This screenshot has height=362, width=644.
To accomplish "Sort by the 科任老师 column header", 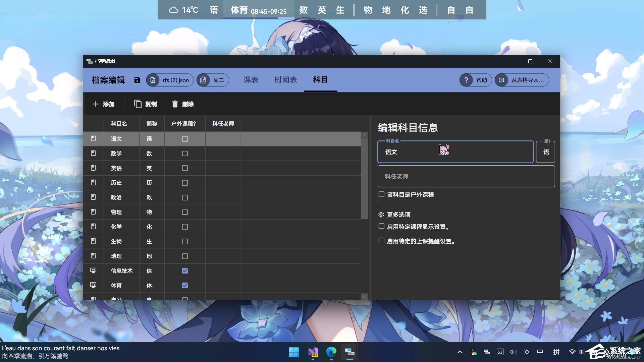I will coord(223,124).
